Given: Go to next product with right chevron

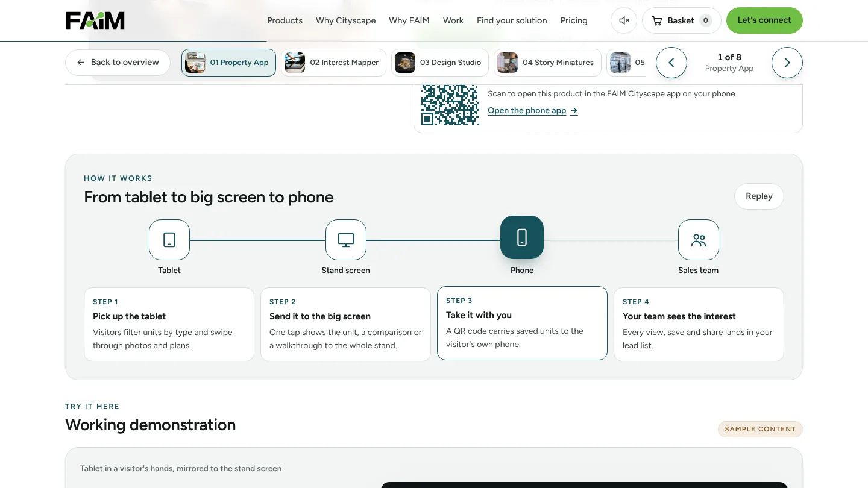Looking at the screenshot, I should click(787, 63).
